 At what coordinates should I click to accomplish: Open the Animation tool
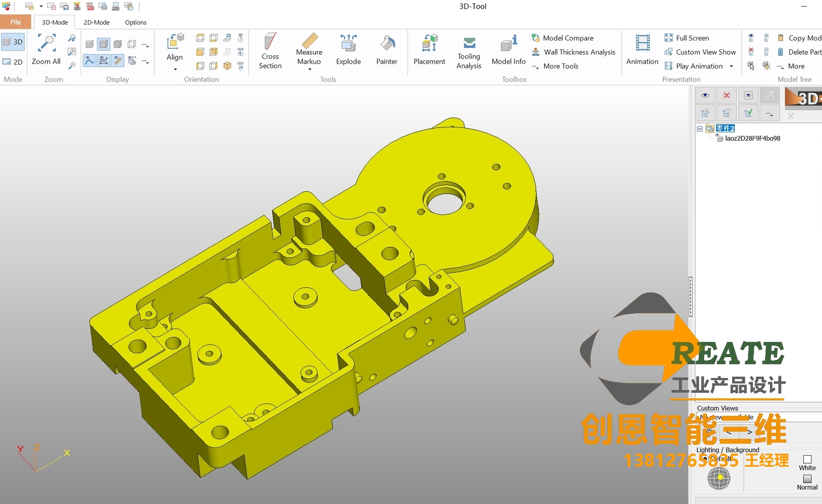(642, 44)
